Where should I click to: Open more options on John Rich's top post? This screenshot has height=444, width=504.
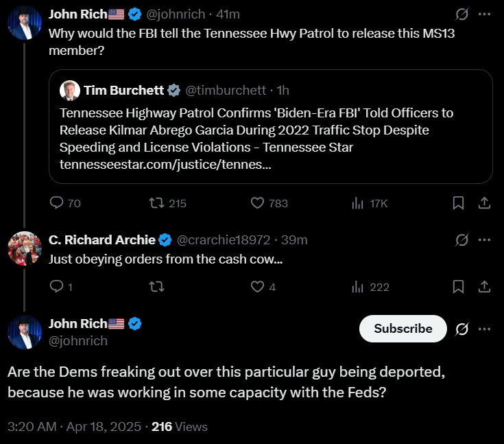484,14
